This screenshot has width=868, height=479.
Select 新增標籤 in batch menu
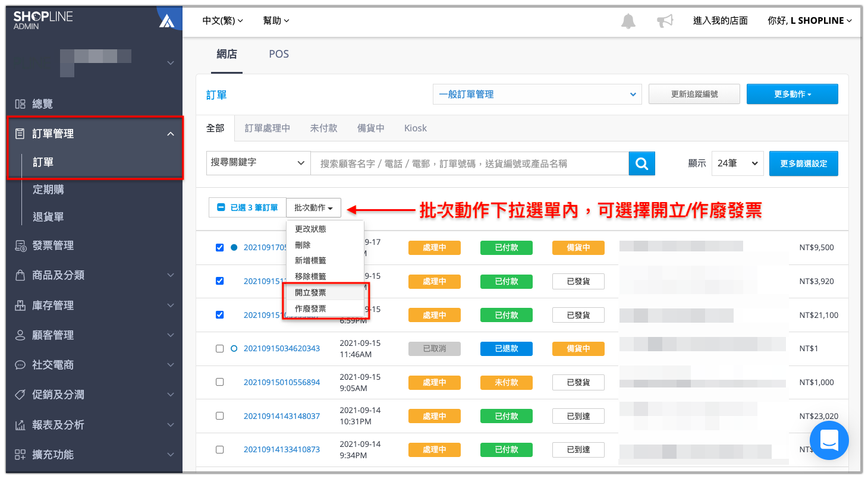coord(325,260)
